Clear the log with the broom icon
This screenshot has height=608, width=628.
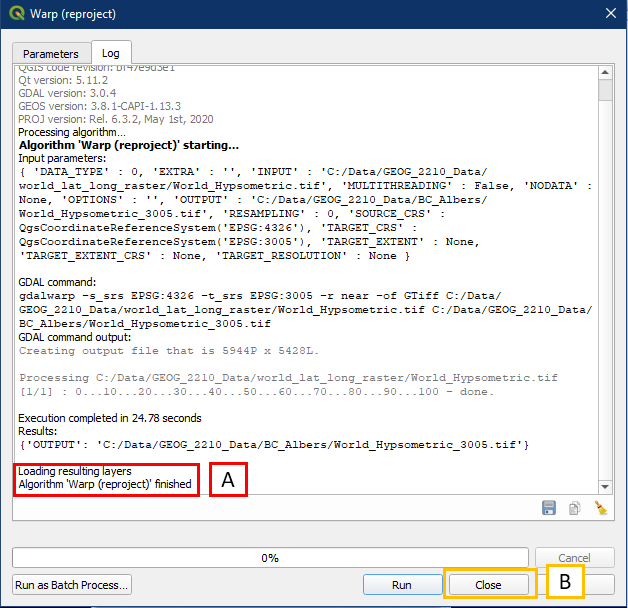pyautogui.click(x=600, y=508)
